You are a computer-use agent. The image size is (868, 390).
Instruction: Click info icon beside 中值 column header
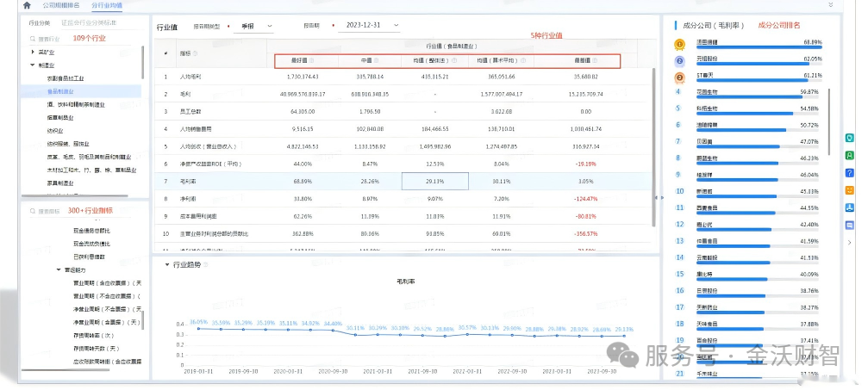pos(377,61)
